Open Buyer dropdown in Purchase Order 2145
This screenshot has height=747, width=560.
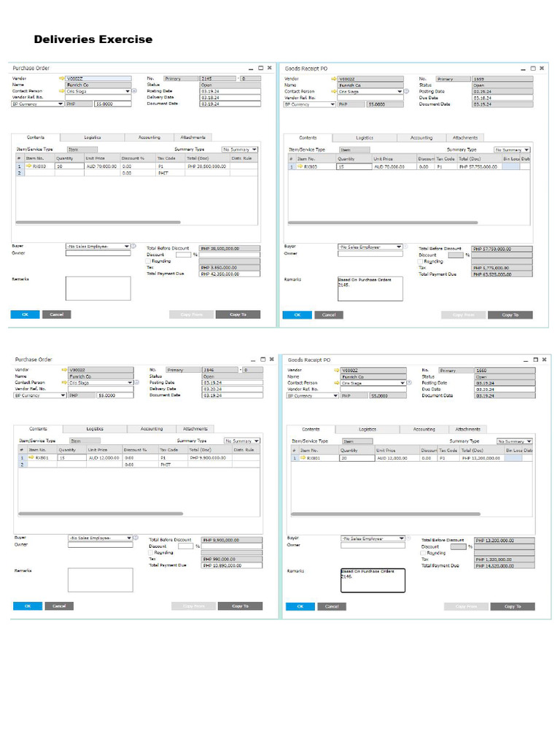[x=127, y=247]
